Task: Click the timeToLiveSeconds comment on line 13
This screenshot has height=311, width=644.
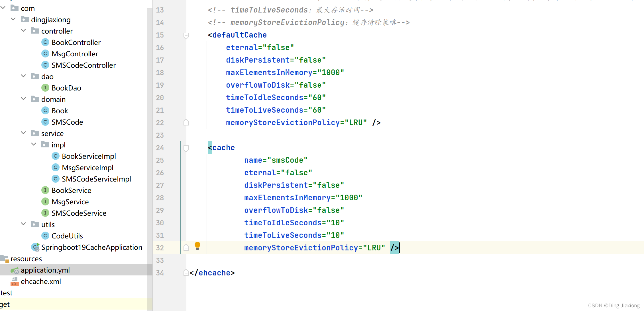Action: [290, 10]
